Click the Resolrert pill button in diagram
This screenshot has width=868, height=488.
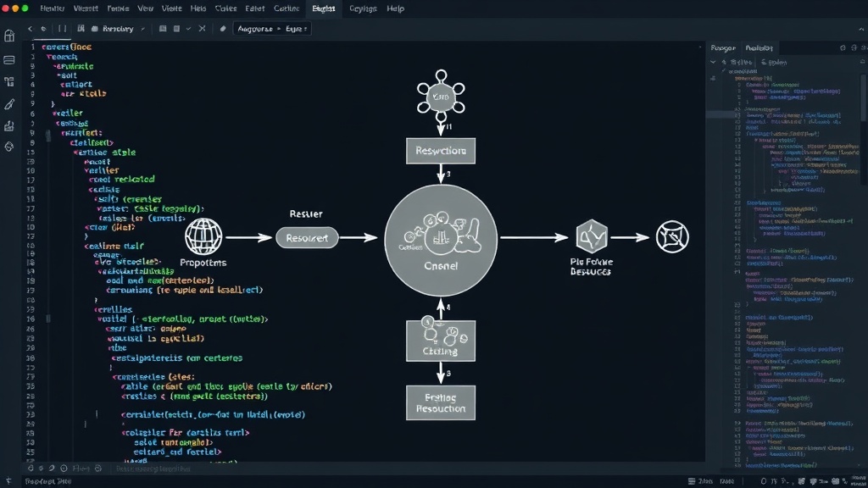[x=307, y=238]
